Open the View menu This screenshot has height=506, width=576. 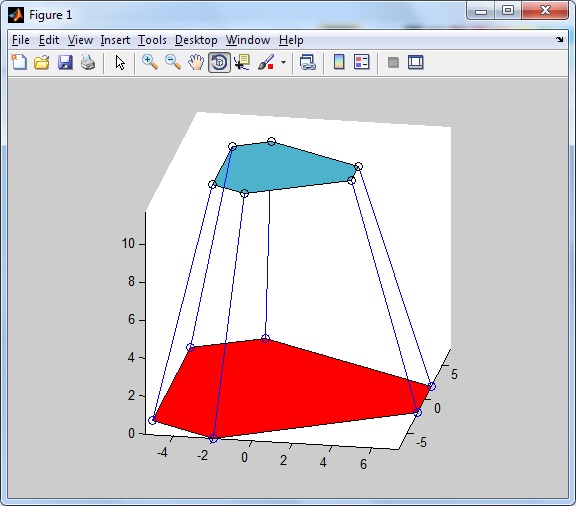point(80,40)
